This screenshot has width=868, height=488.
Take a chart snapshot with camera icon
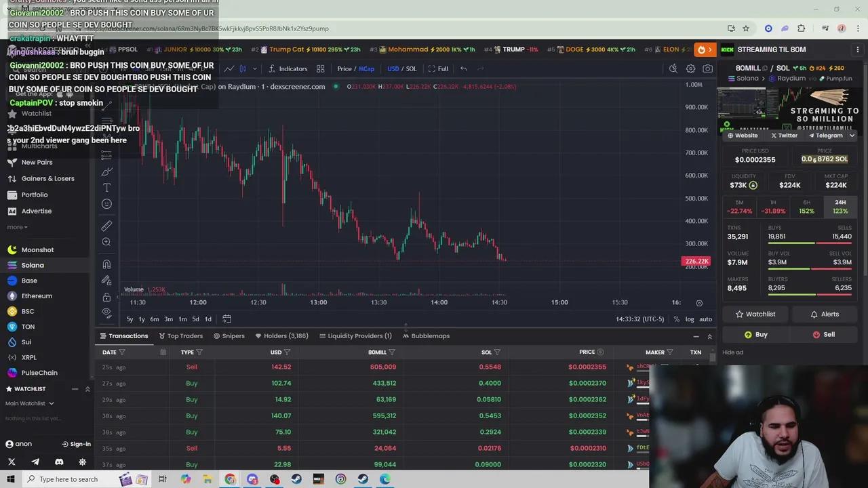click(x=707, y=68)
